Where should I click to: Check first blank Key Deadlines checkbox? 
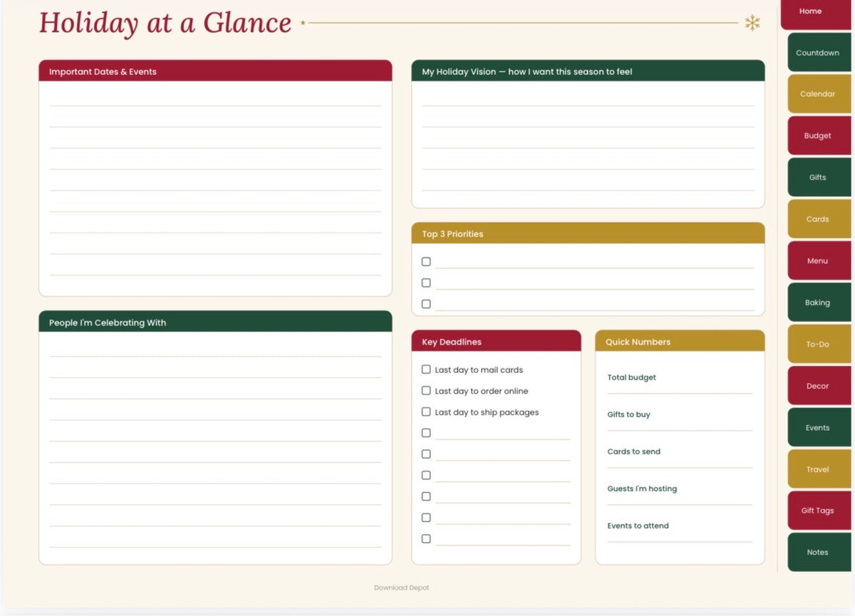(426, 433)
